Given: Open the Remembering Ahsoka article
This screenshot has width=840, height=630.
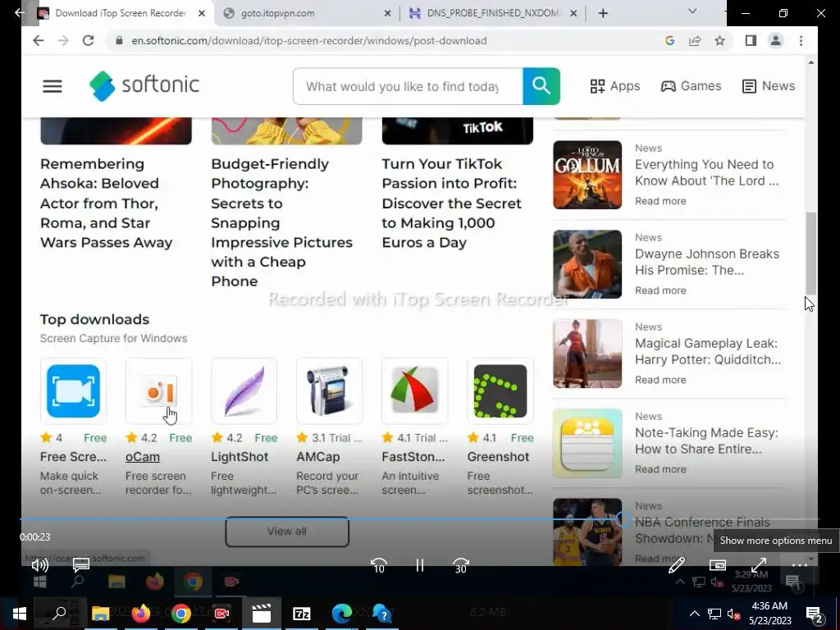Looking at the screenshot, I should click(106, 203).
